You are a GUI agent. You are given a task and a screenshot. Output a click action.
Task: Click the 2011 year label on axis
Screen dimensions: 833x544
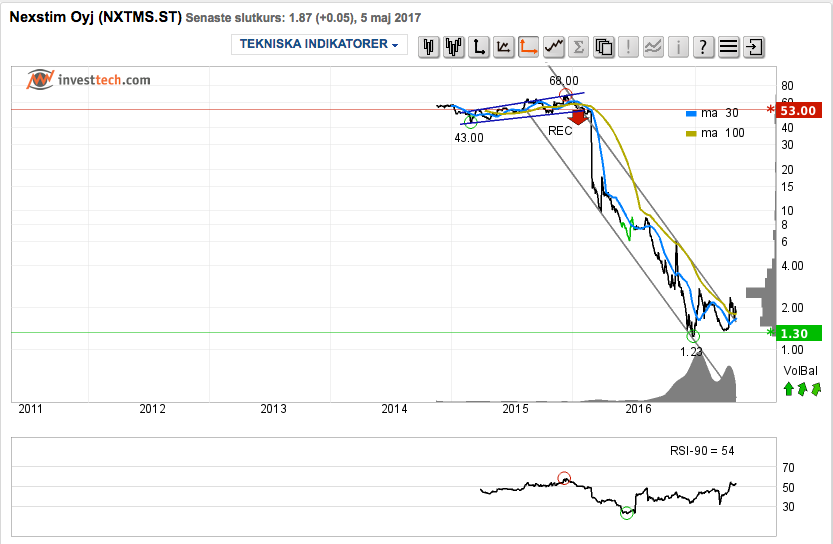point(31,409)
